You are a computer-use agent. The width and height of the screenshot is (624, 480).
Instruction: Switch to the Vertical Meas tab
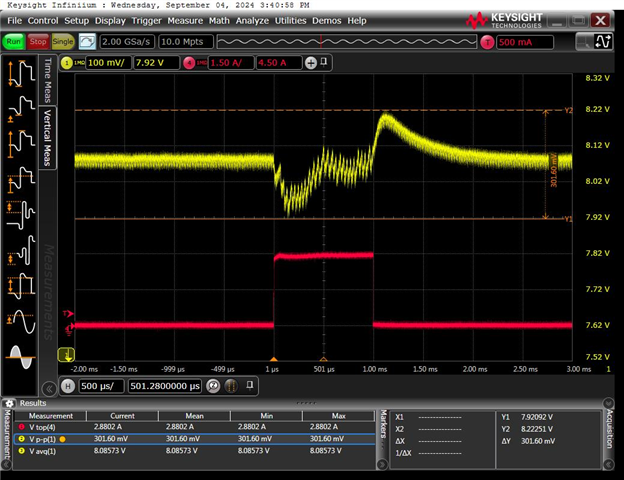pos(47,138)
